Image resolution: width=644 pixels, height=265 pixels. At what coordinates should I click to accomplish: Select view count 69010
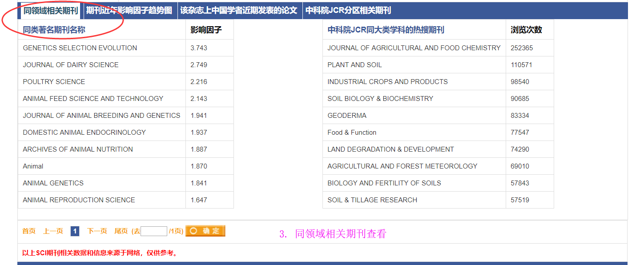520,166
